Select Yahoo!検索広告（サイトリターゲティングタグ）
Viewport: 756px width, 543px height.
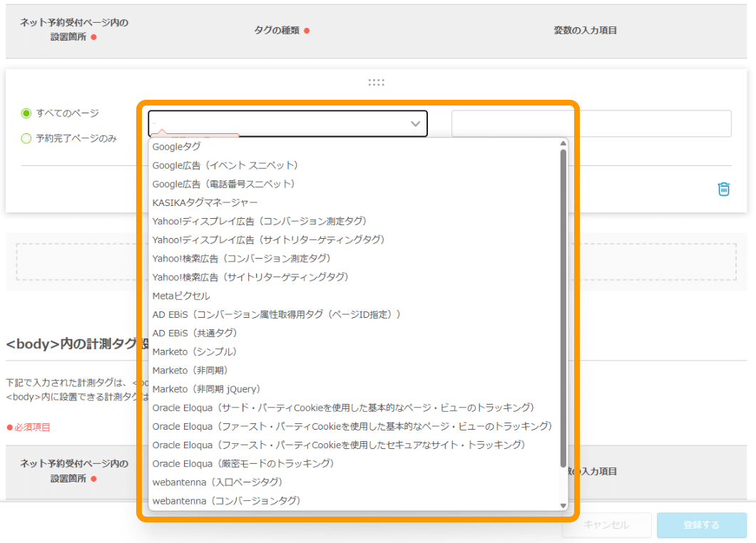coord(355,277)
